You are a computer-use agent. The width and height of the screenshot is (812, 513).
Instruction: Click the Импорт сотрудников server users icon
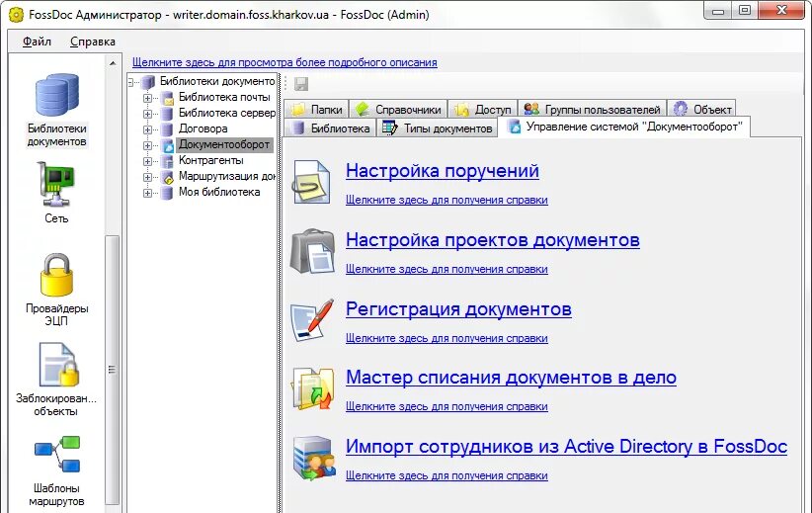pos(312,458)
